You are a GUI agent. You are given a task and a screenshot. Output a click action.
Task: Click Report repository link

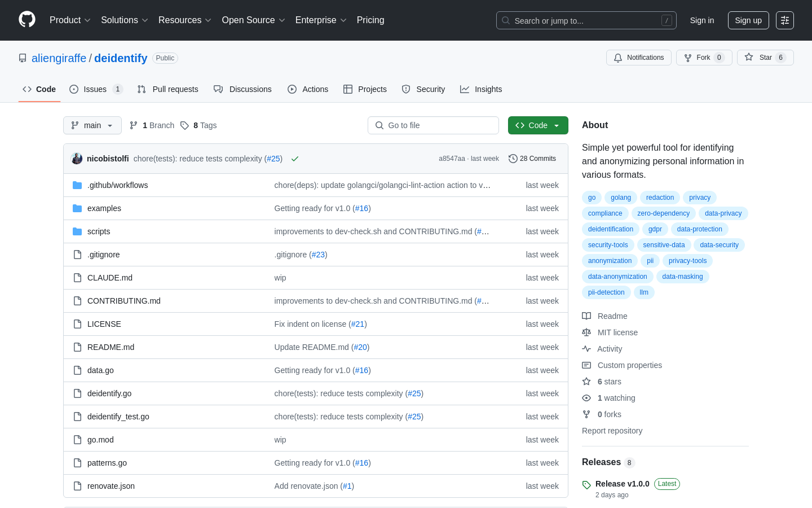[612, 431]
